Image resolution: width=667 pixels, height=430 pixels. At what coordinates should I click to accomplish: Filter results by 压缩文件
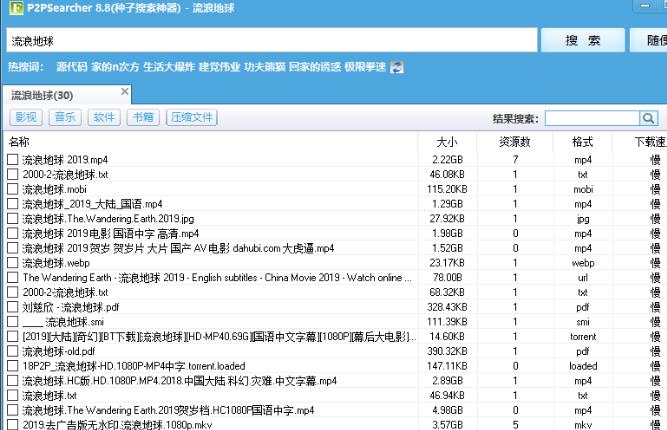[x=192, y=117]
